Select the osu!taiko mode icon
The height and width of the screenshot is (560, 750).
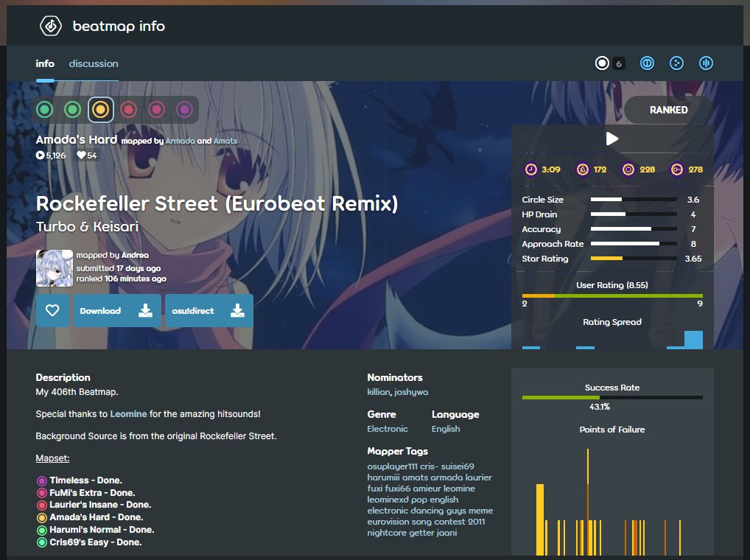coord(647,63)
